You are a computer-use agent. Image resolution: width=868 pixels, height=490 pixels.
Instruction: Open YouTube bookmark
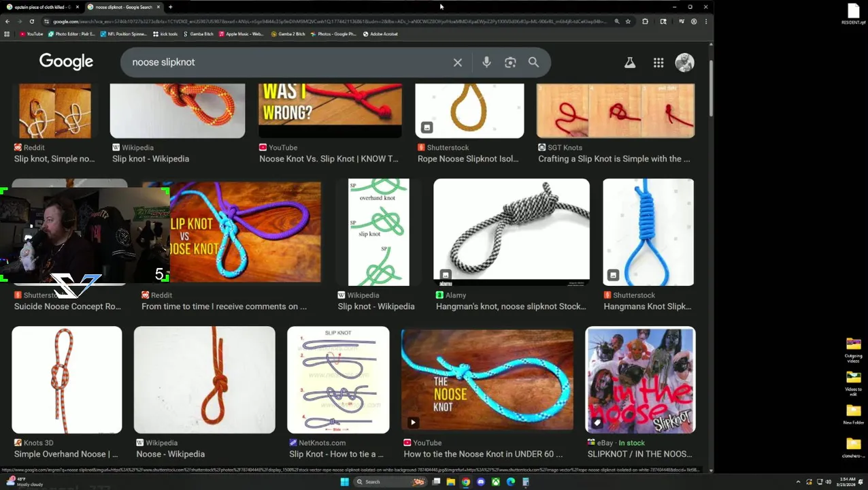click(x=31, y=34)
